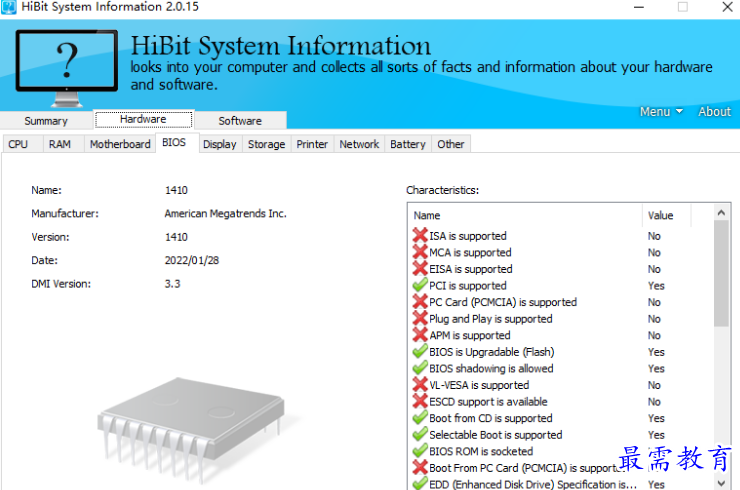The width and height of the screenshot is (740, 490).
Task: Click red cross icon beside EISA is supported
Action: click(x=420, y=268)
